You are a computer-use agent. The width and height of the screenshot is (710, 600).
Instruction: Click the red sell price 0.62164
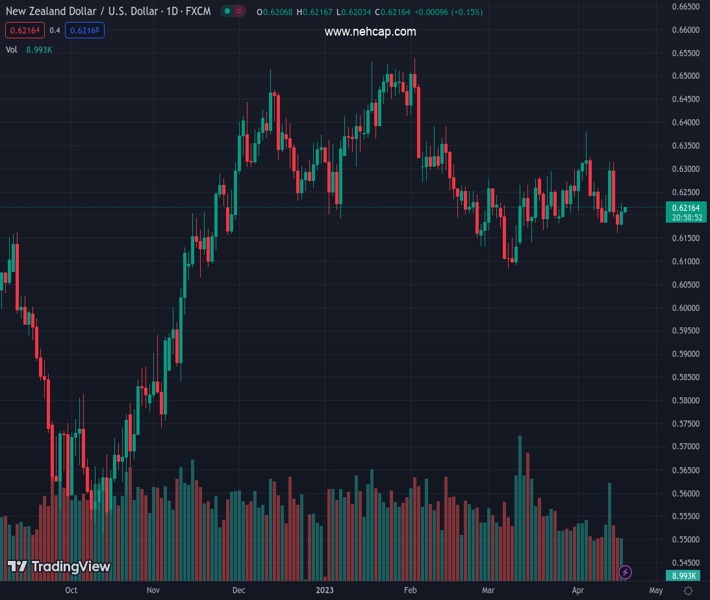[x=24, y=31]
